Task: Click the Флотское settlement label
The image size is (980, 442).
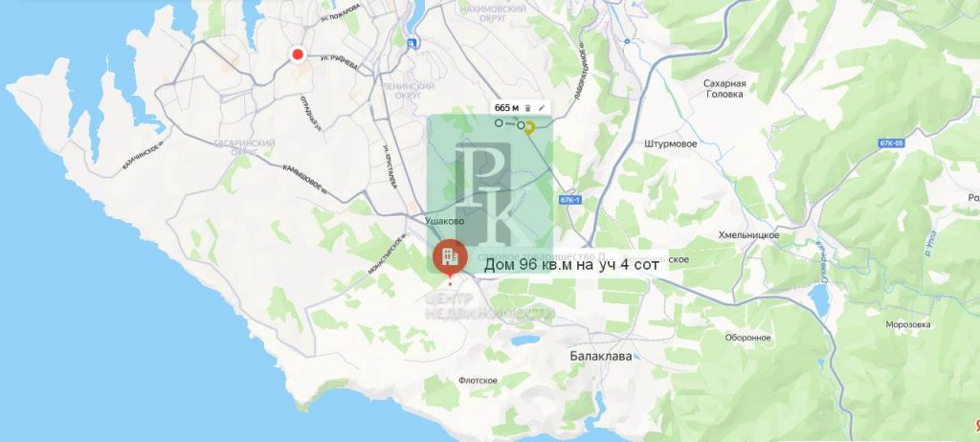Action: tap(478, 380)
